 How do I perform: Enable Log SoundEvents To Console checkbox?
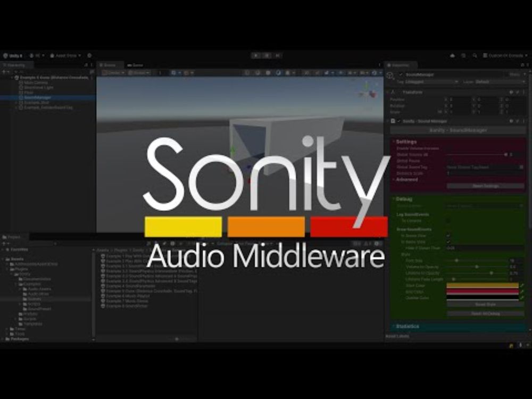pos(448,221)
